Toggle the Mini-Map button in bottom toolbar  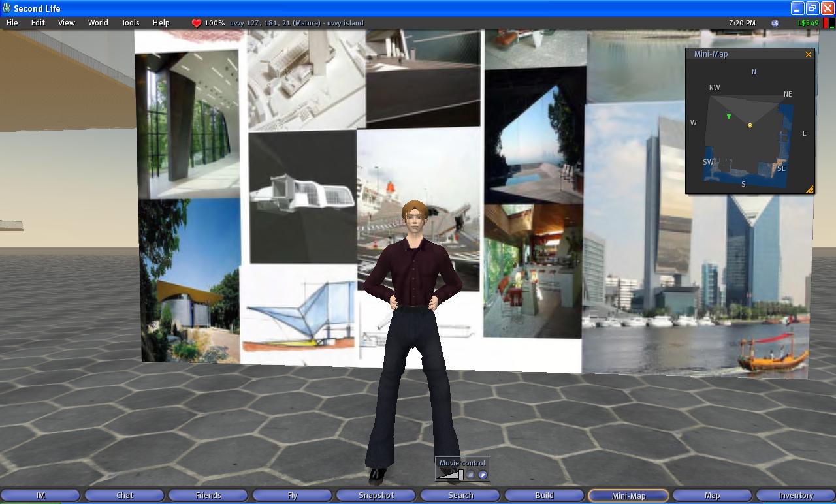point(628,496)
